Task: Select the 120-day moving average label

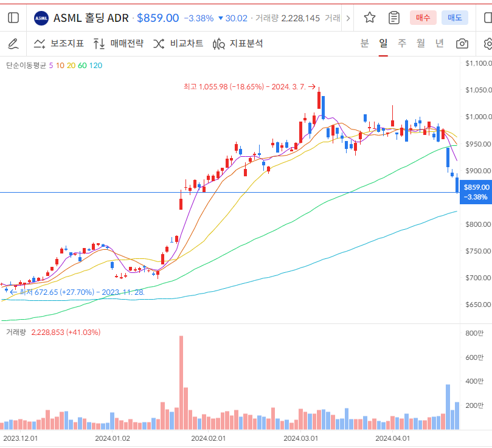Action: point(95,66)
